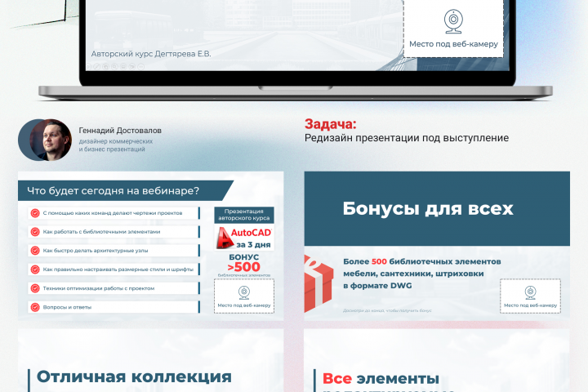The width and height of the screenshot is (588, 392).
Task: Click the row 'Техники оптимизации работы с проектом'
Action: 114,288
